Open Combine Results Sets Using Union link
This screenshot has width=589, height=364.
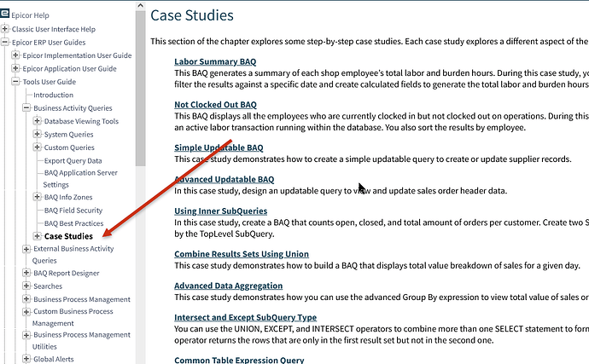pyautogui.click(x=242, y=254)
